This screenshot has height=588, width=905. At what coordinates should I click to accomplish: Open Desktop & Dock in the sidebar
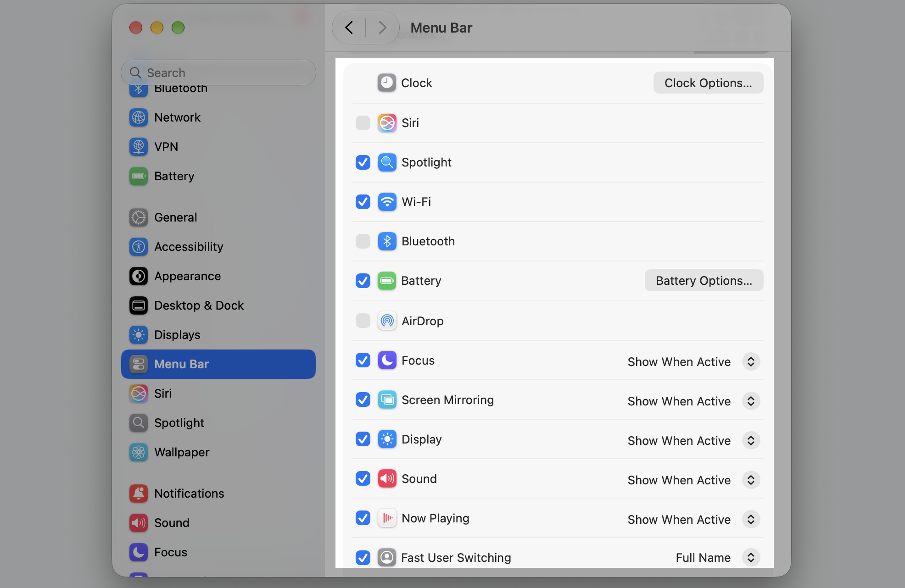(218, 305)
